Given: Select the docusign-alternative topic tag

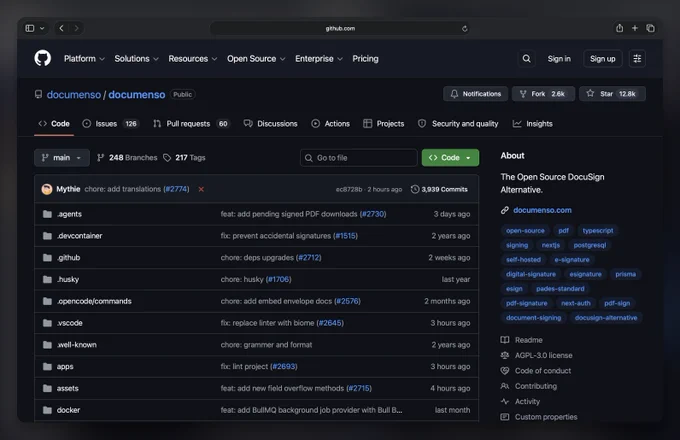Looking at the screenshot, I should [606, 318].
